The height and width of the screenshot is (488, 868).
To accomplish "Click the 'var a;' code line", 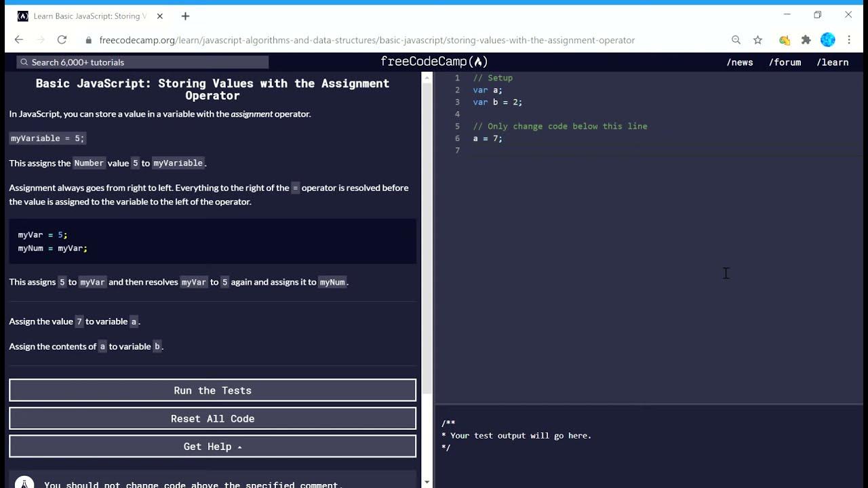I will point(488,89).
